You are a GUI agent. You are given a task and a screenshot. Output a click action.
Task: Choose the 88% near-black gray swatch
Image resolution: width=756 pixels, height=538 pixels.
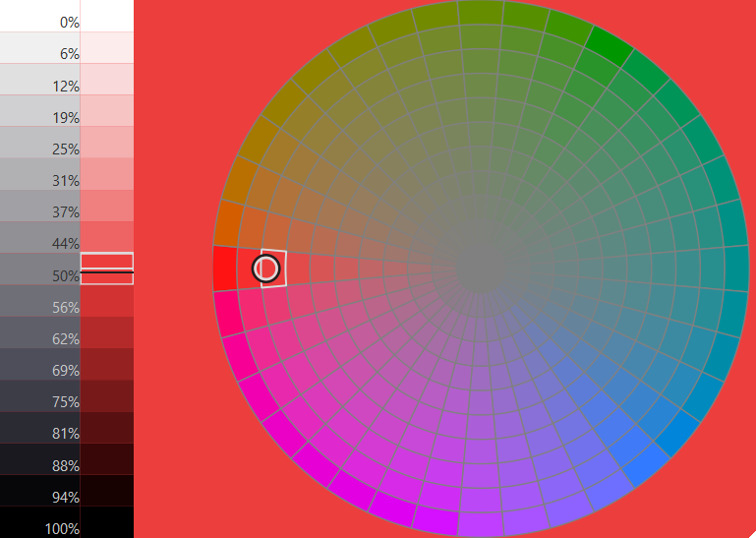[39, 460]
